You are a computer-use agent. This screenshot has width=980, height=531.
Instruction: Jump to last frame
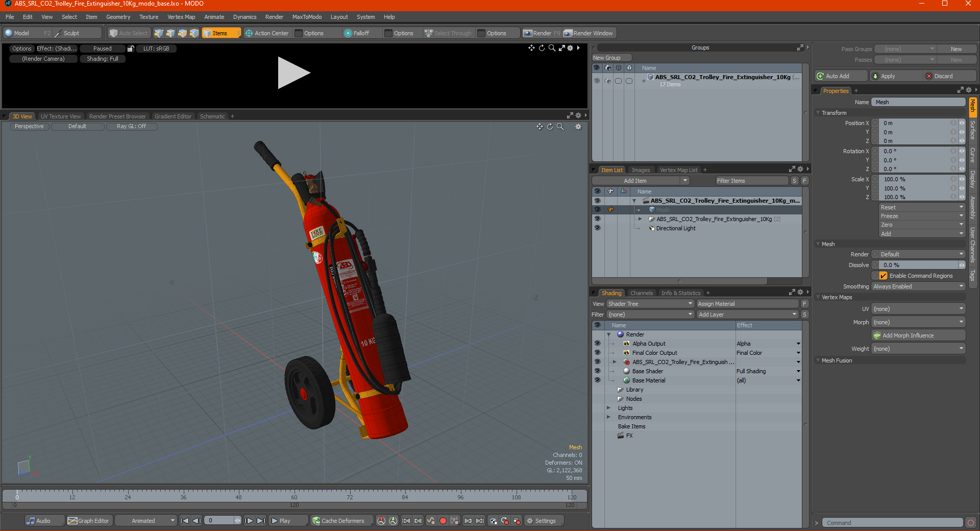coord(261,521)
